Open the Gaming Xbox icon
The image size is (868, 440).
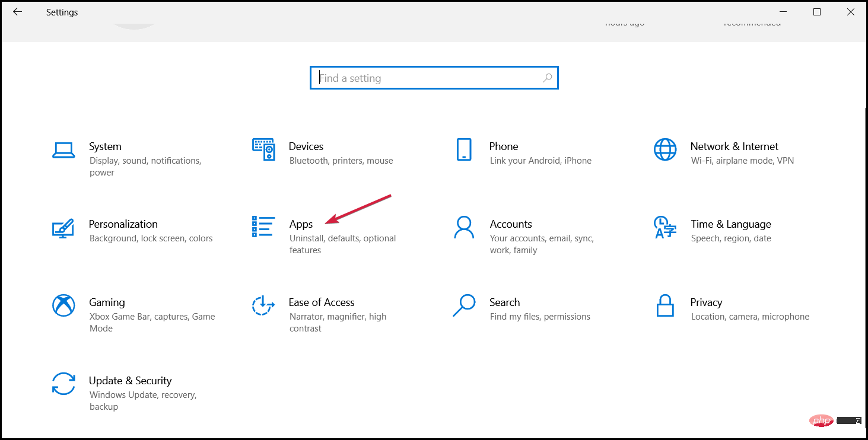pos(63,305)
